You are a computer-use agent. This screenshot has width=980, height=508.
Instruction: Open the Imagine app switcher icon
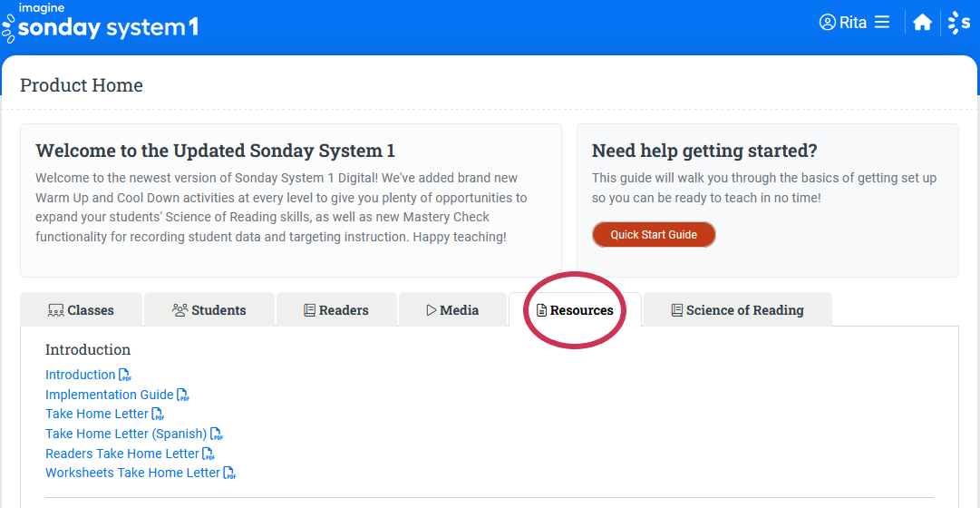tap(958, 23)
